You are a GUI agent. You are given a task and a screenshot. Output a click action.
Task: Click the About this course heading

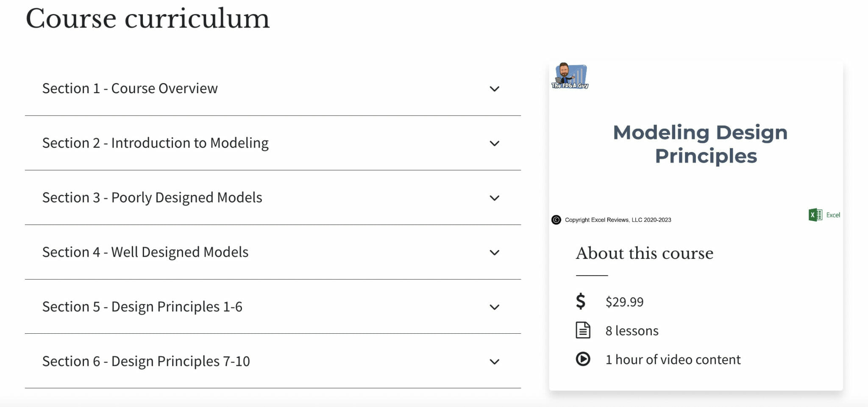[x=644, y=253]
